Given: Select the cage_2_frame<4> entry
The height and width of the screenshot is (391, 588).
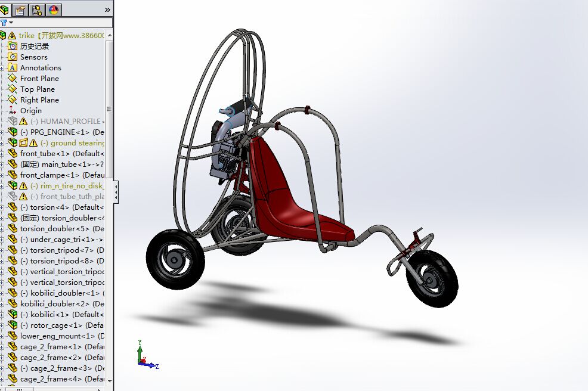Looking at the screenshot, I should click(x=62, y=378).
